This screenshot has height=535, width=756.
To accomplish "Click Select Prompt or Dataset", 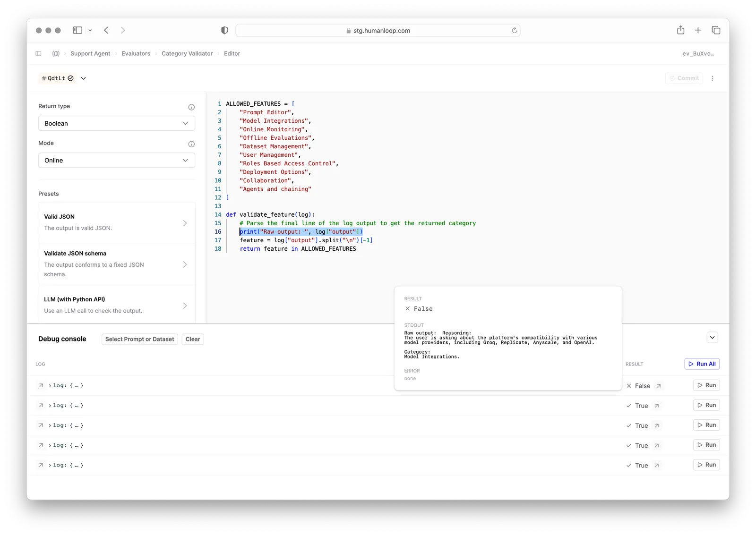I will 140,339.
